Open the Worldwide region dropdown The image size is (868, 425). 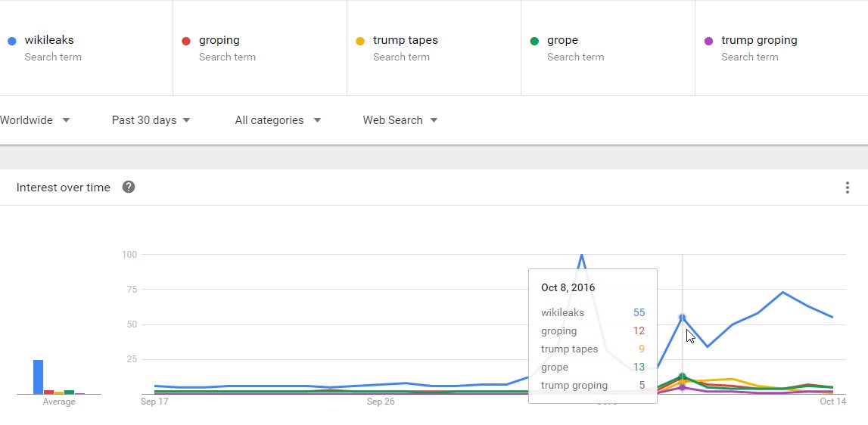point(34,120)
